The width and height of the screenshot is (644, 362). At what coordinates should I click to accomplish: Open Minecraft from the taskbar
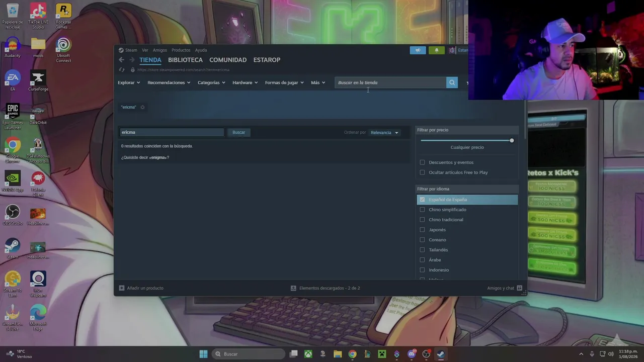(382, 354)
